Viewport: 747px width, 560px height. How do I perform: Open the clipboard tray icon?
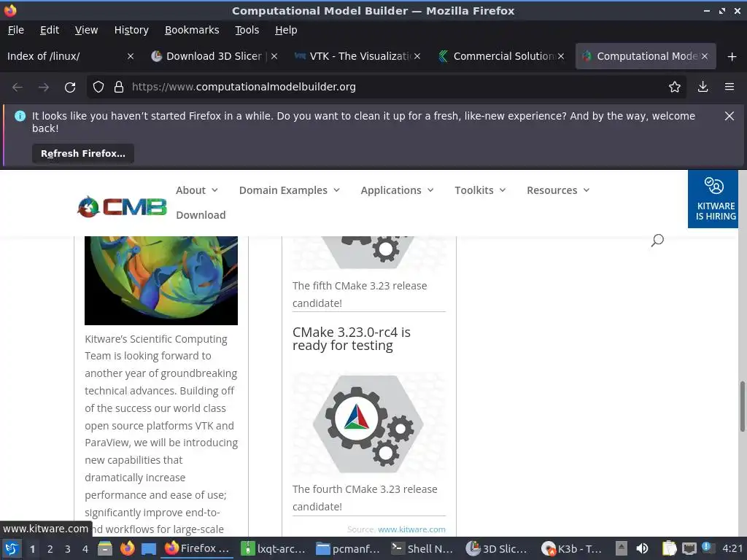(x=670, y=548)
